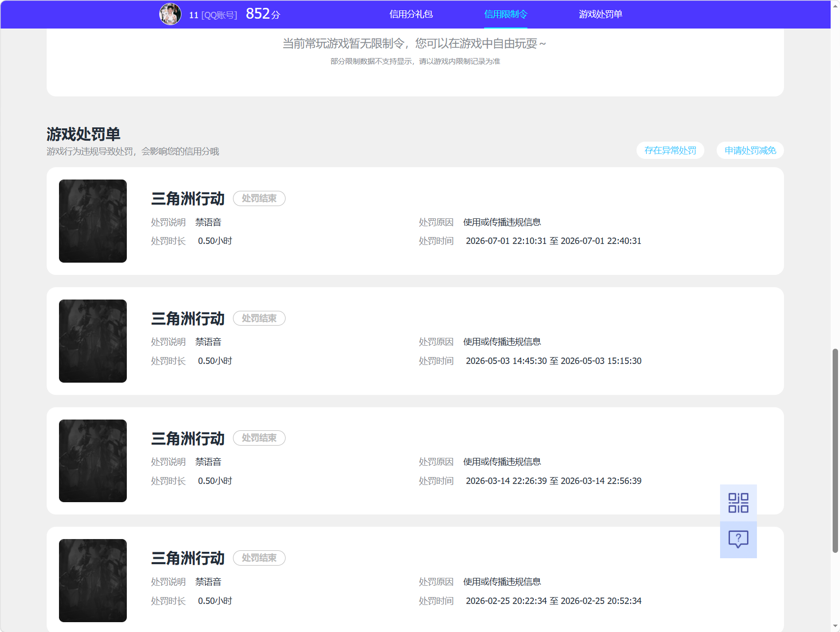Screen dimensions: 840x632
Task: Switch to 信用限制令 tab
Action: click(505, 14)
